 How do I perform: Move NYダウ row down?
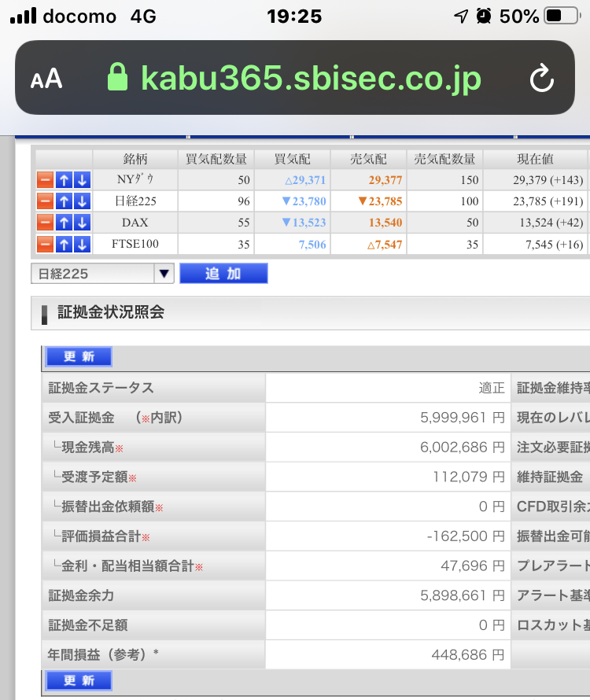point(82,180)
